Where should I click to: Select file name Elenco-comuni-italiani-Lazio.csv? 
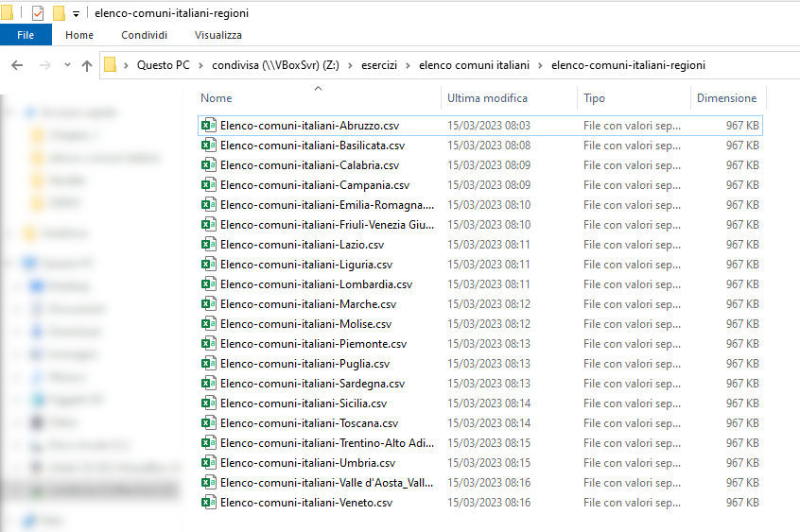302,245
